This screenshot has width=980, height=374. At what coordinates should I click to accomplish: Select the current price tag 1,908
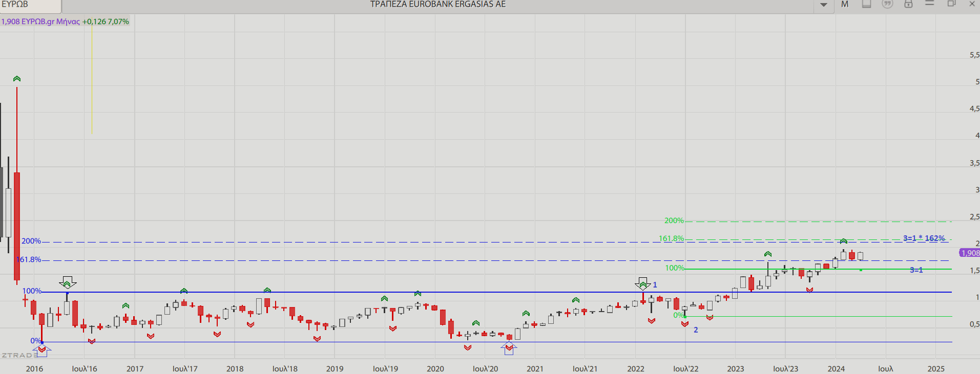pos(969,253)
